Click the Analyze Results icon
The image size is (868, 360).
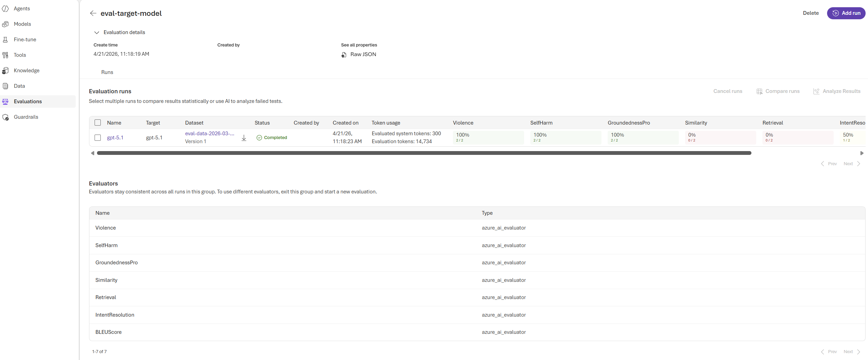tap(816, 91)
